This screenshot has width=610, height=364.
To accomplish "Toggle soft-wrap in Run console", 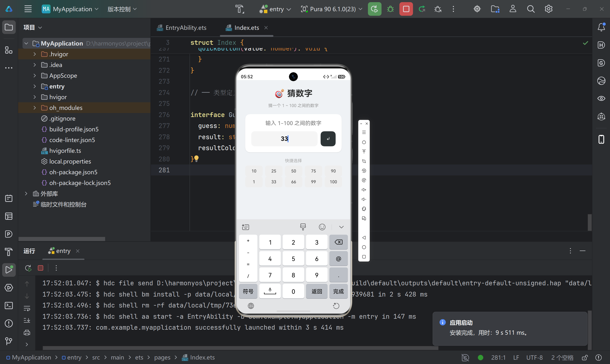I will tap(27, 308).
